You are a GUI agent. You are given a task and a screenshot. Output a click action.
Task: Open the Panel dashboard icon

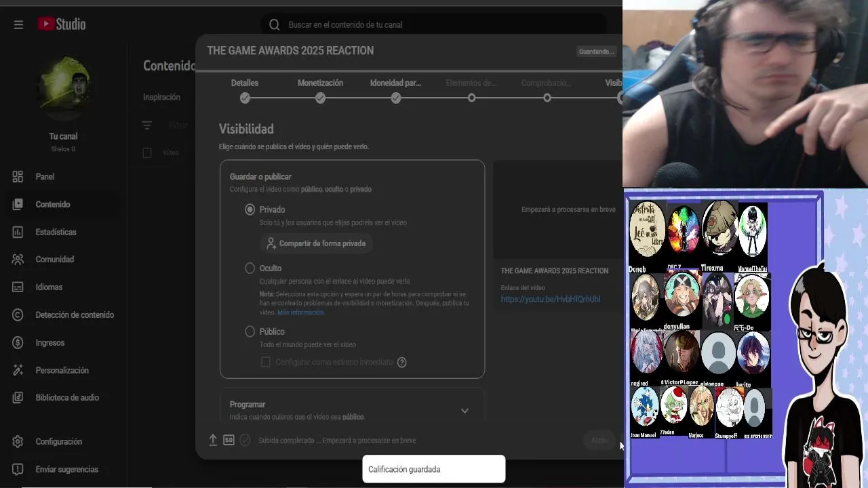pos(18,176)
